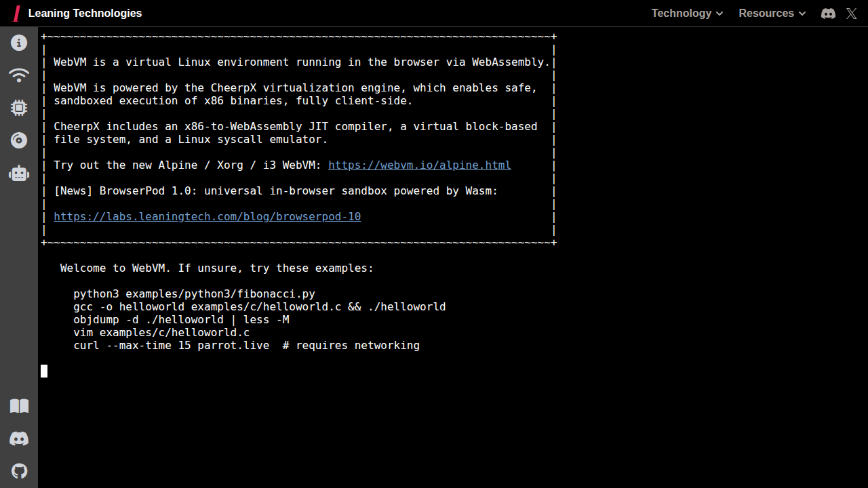This screenshot has width=868, height=488.
Task: Expand the Resources dropdown chevron
Action: click(x=802, y=14)
